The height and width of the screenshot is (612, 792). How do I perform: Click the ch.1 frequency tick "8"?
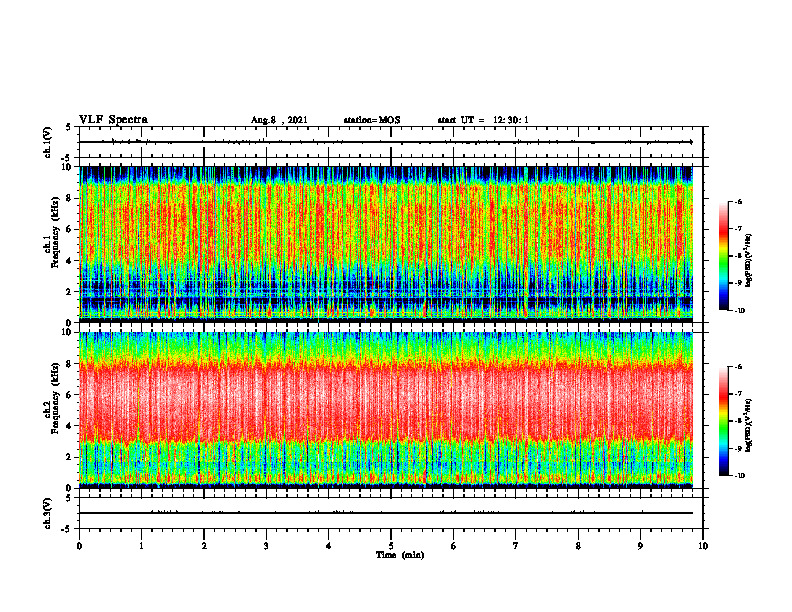tap(70, 198)
